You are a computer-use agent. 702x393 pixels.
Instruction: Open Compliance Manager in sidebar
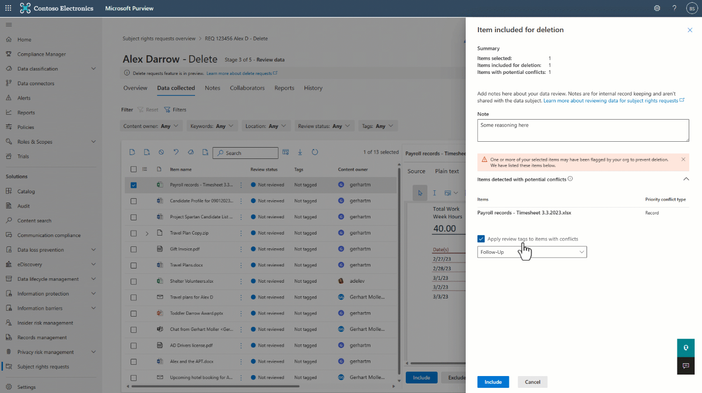click(x=41, y=54)
